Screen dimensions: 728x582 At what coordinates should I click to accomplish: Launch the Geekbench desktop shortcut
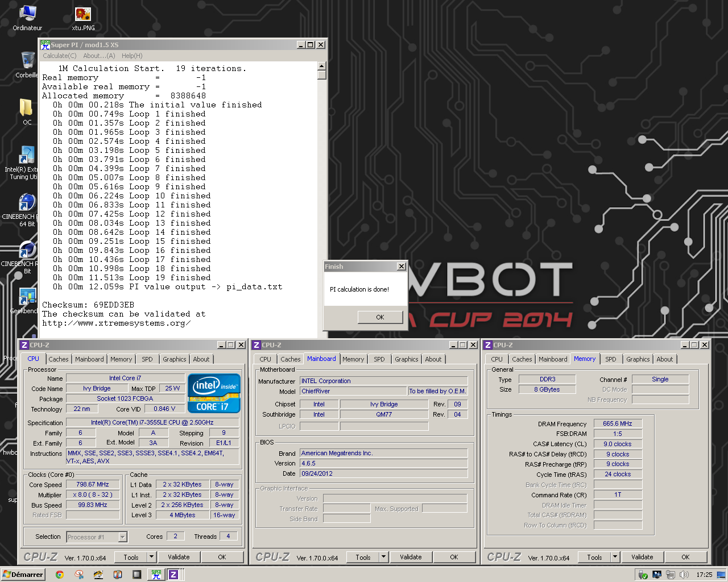(x=25, y=301)
